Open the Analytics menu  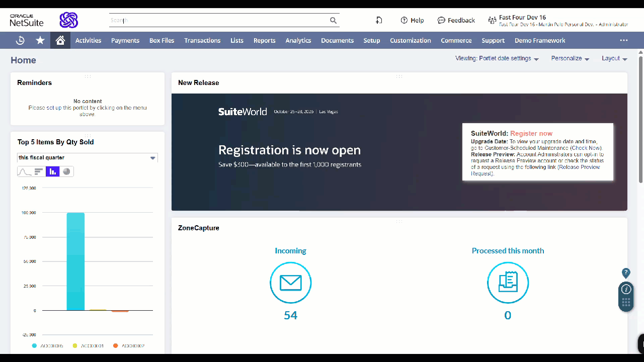[x=298, y=40]
